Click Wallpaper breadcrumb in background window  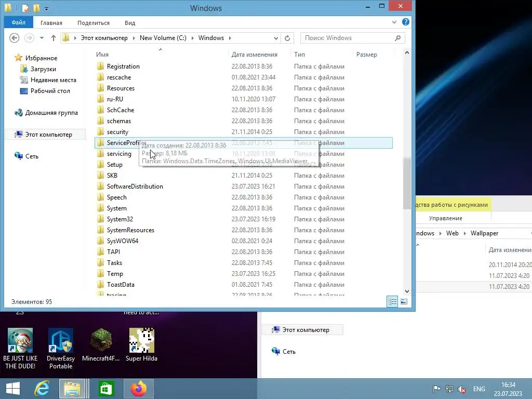pos(484,233)
